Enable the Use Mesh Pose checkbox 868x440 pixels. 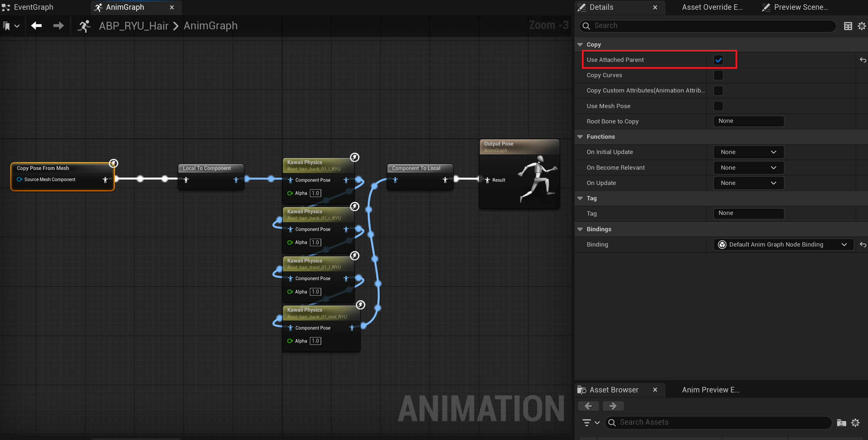click(x=718, y=106)
